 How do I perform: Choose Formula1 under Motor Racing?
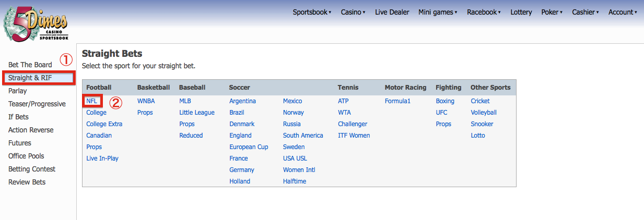coord(397,101)
